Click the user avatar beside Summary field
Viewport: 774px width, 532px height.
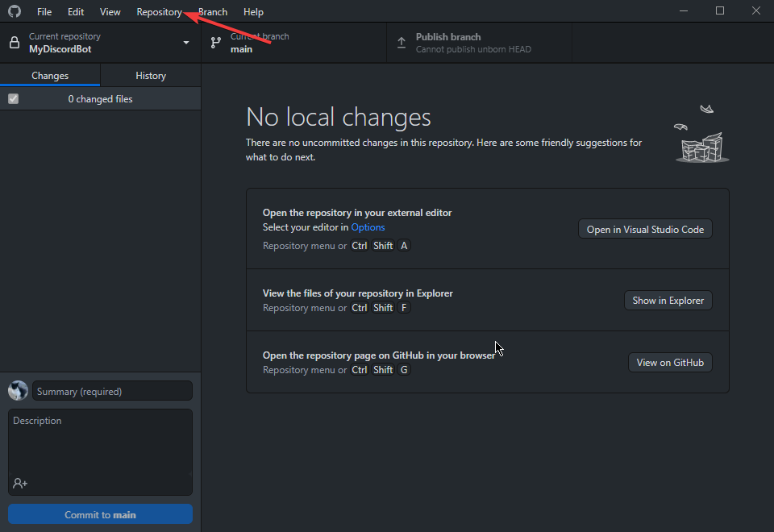tap(18, 391)
